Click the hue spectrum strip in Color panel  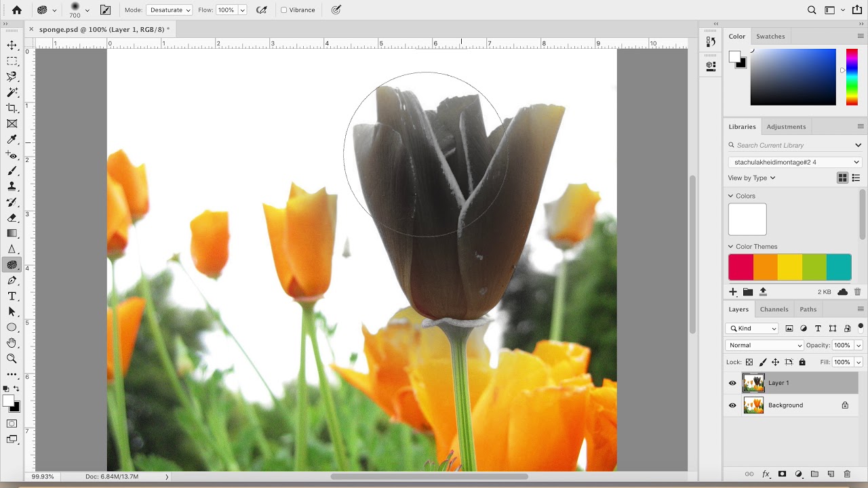click(x=852, y=77)
